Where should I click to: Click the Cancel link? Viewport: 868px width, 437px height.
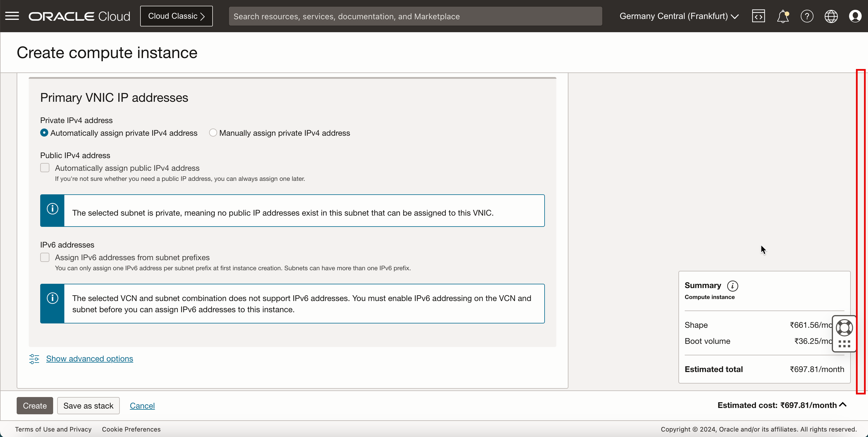pos(142,405)
